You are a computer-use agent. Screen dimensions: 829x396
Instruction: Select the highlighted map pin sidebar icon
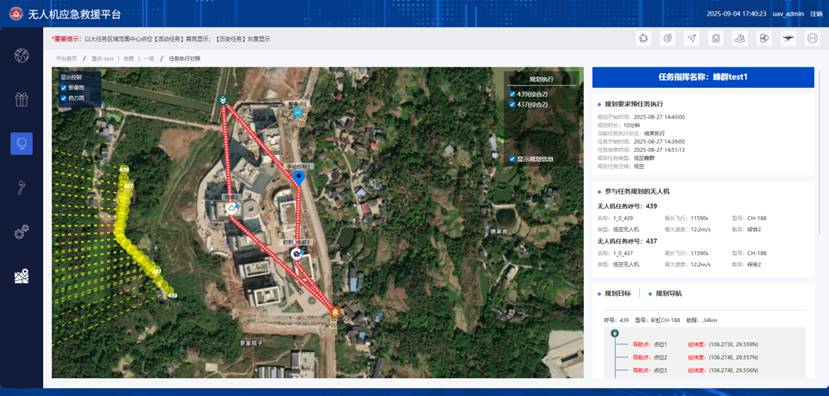pyautogui.click(x=22, y=143)
